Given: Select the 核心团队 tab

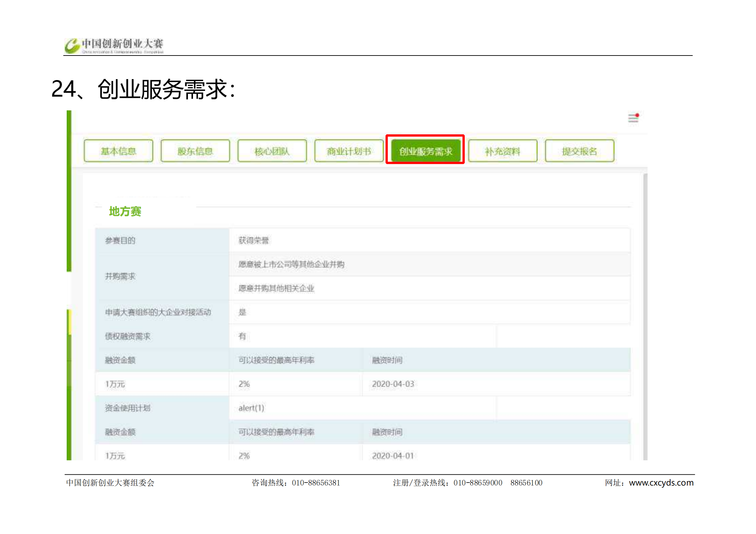Looking at the screenshot, I should click(272, 151).
